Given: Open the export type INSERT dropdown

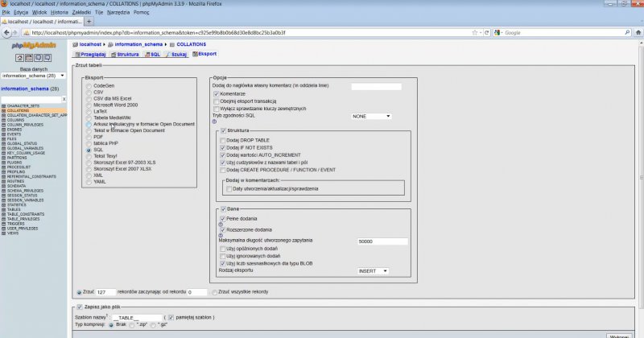Looking at the screenshot, I should [374, 271].
